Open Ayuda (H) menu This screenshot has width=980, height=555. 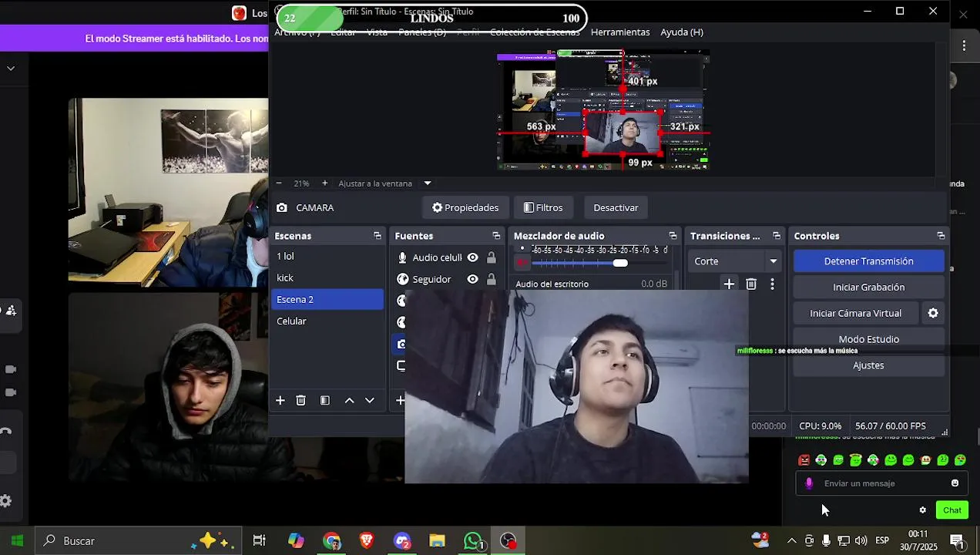(682, 32)
